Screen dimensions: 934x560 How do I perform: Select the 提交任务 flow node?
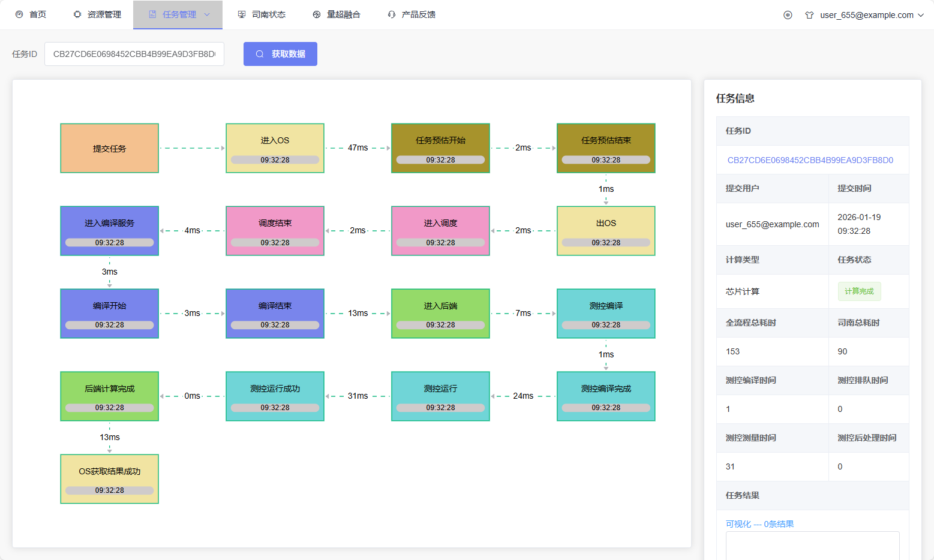[110, 148]
